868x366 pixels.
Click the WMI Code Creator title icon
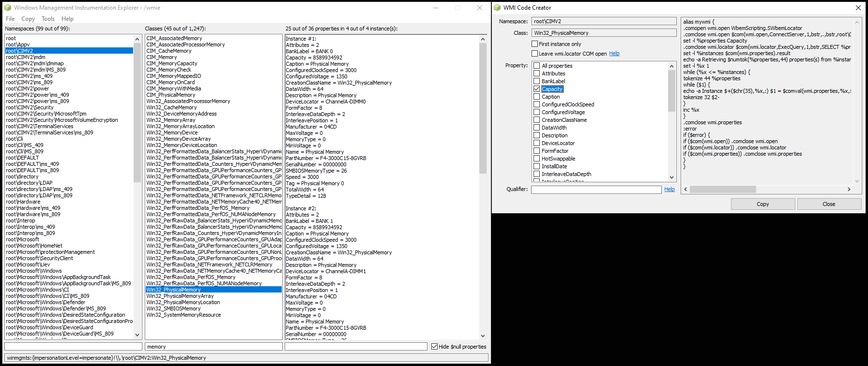coord(497,8)
